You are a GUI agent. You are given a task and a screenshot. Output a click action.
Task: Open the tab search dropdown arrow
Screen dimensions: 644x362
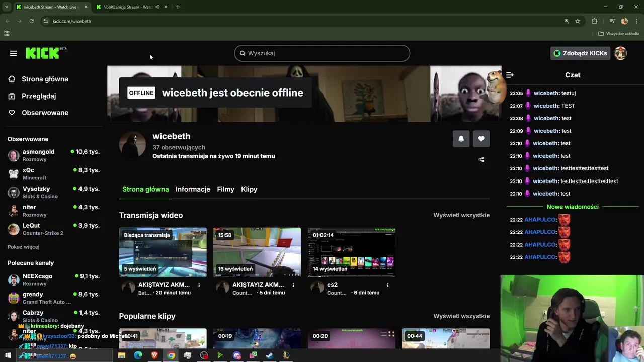(7, 7)
